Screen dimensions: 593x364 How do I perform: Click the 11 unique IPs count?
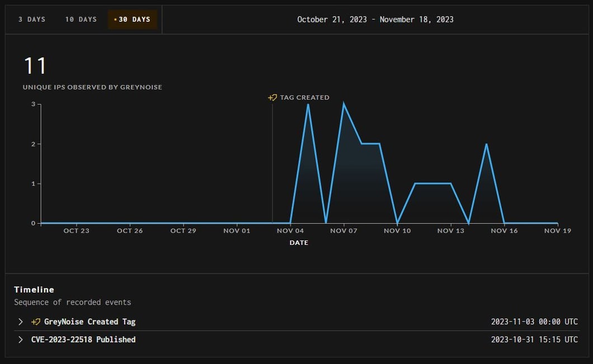(x=35, y=66)
